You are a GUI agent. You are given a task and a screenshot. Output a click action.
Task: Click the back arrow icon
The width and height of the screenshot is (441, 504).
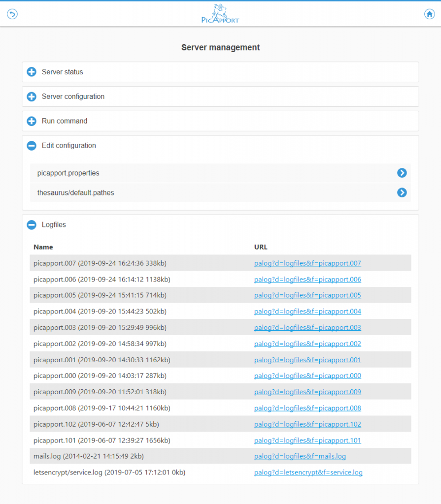[x=12, y=14]
